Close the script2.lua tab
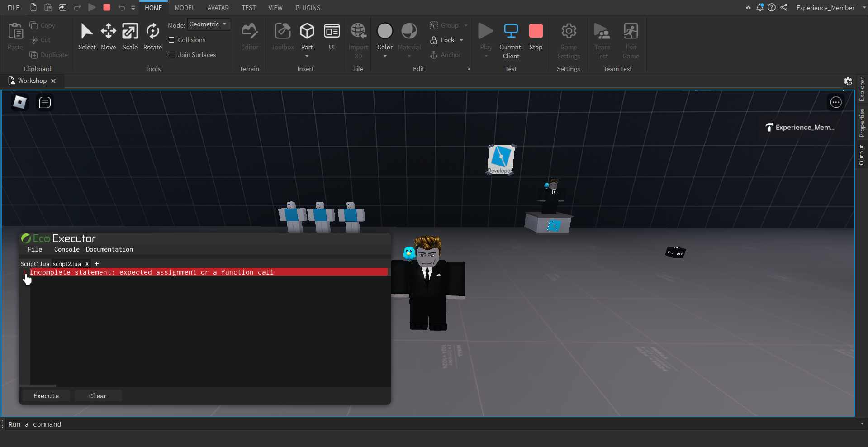868x447 pixels. tap(87, 264)
